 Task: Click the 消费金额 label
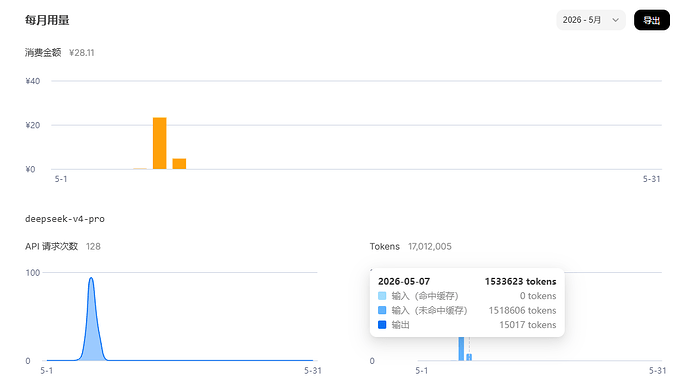[43, 53]
